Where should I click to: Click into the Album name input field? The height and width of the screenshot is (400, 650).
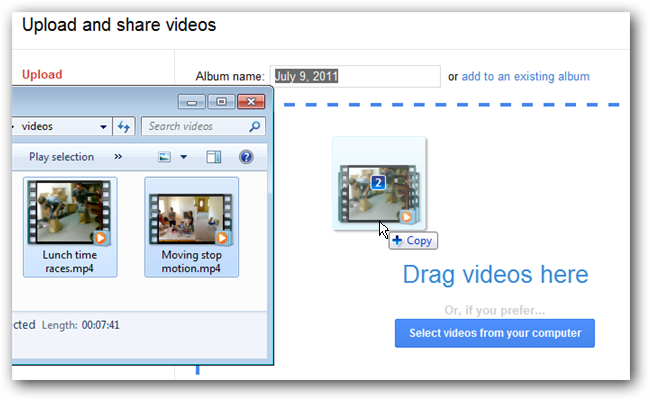pos(355,76)
